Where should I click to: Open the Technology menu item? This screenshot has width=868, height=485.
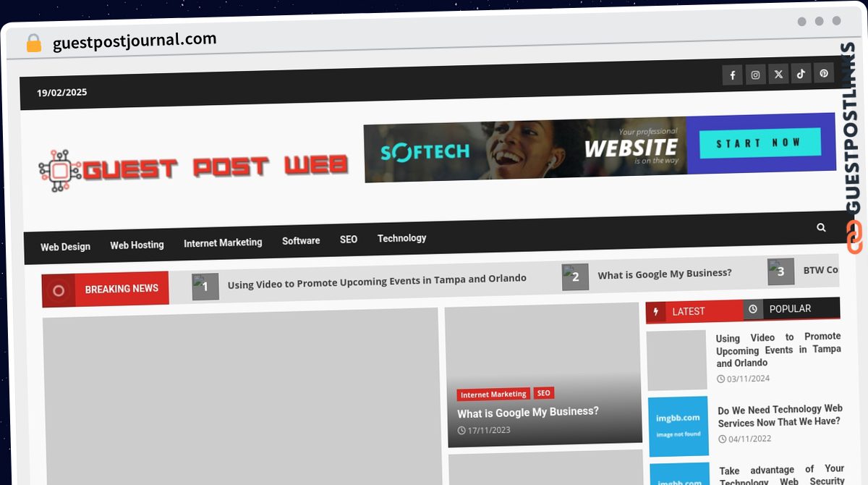[401, 237]
